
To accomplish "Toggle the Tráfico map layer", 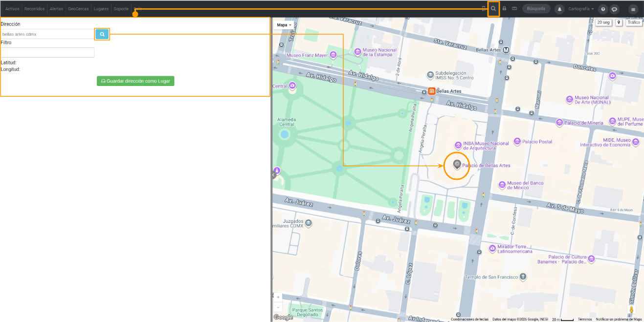I will coord(633,22).
